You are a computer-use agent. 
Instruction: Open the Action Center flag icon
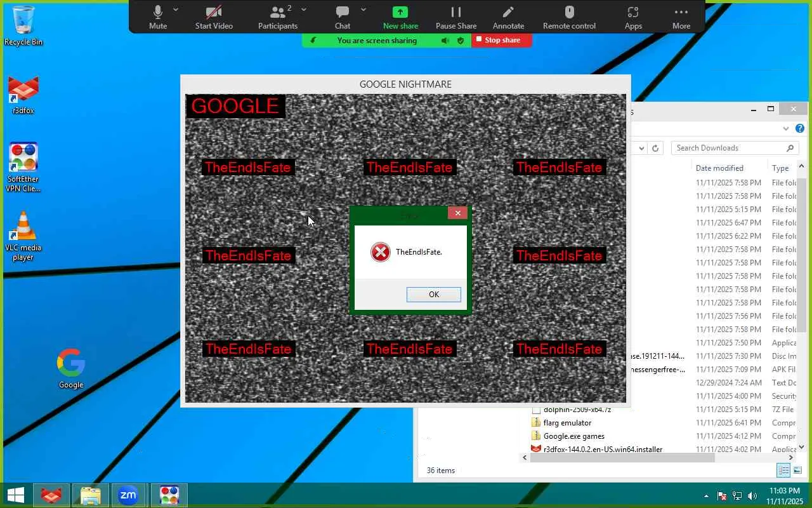coord(721,496)
